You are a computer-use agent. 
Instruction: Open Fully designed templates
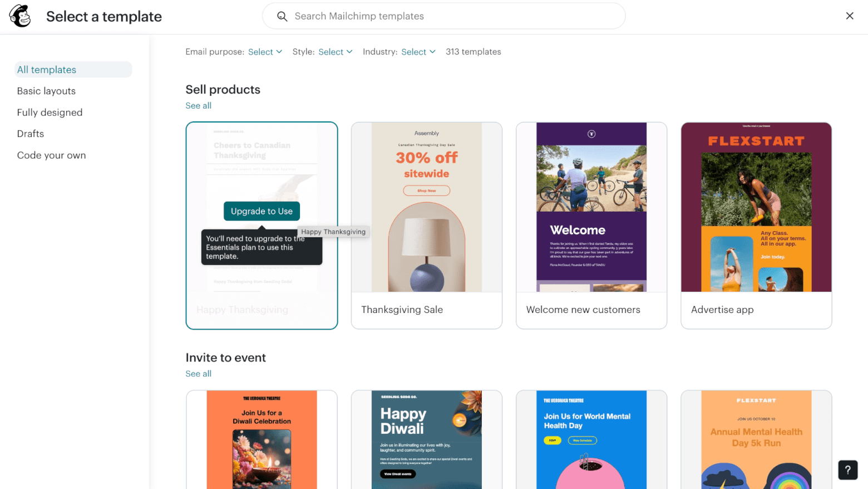50,113
